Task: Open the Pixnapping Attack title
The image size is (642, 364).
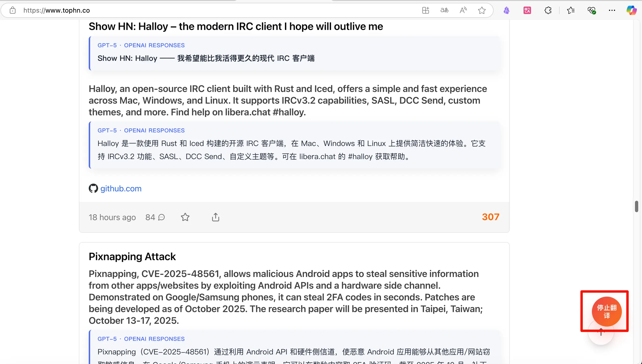Action: (132, 256)
